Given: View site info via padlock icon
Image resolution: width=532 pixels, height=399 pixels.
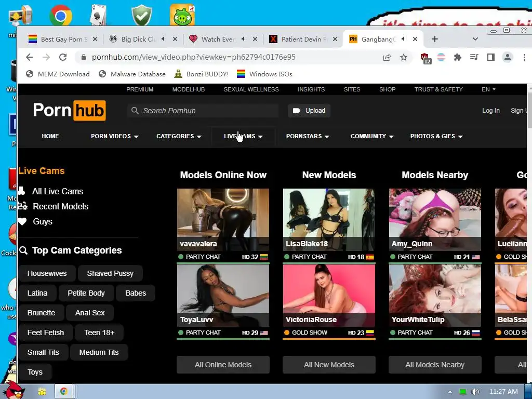Looking at the screenshot, I should [84, 57].
